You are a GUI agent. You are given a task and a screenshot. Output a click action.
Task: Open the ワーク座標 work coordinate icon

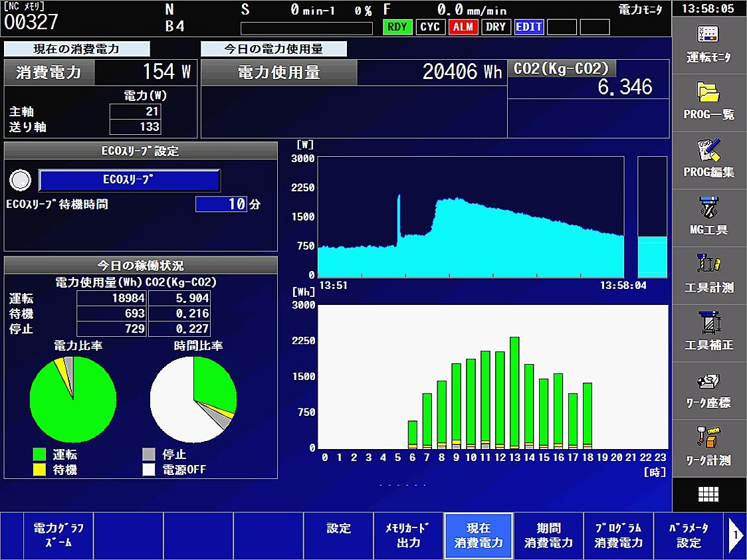(x=709, y=389)
